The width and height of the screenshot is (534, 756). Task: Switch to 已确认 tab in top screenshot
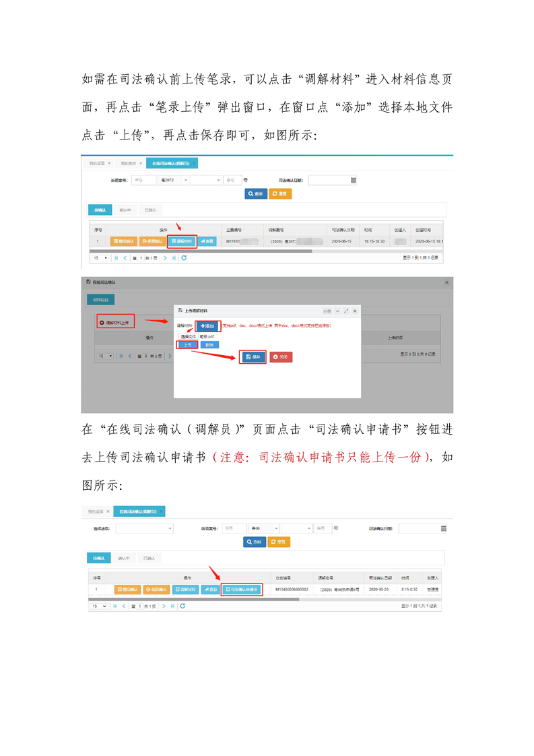point(150,210)
